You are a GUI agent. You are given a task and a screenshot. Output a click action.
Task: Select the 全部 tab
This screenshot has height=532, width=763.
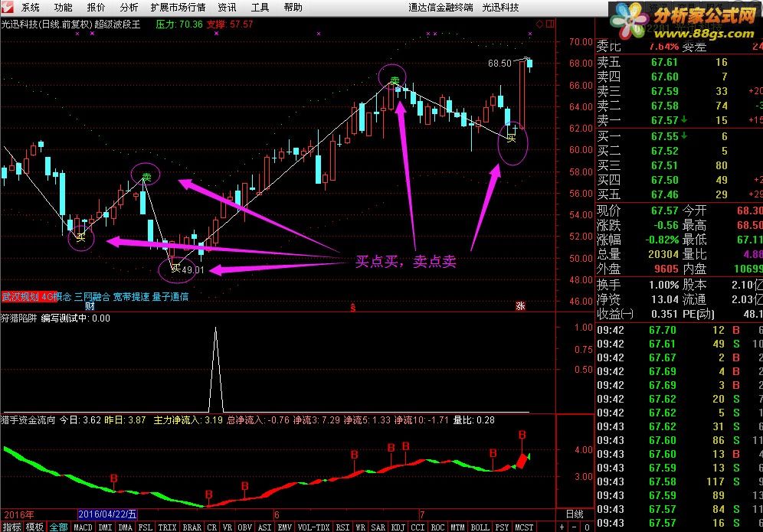click(x=58, y=527)
